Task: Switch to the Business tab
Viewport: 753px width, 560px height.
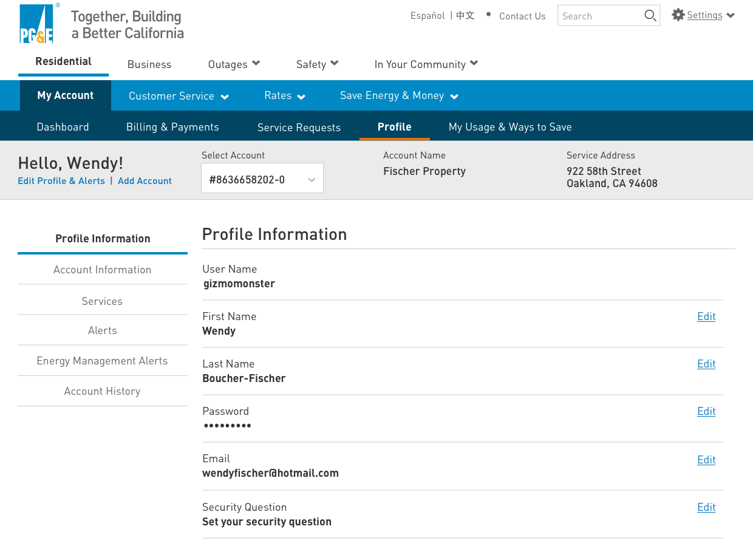Action: coord(149,64)
